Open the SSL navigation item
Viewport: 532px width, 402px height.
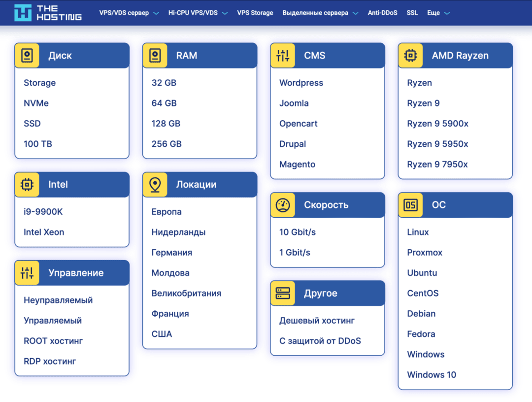pos(412,13)
